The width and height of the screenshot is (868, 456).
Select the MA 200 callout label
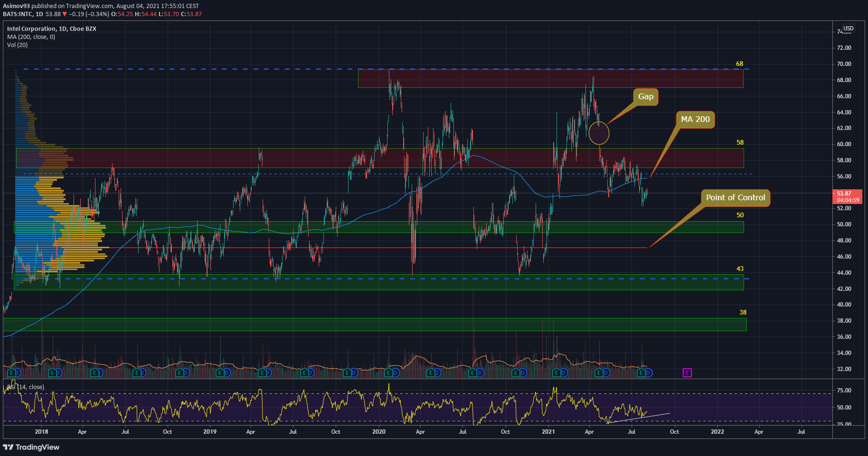695,120
